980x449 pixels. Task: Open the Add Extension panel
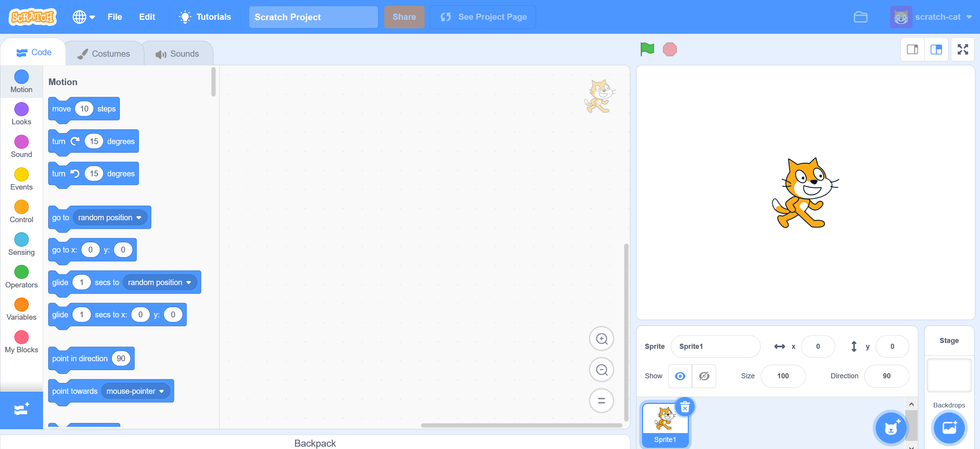point(21,410)
